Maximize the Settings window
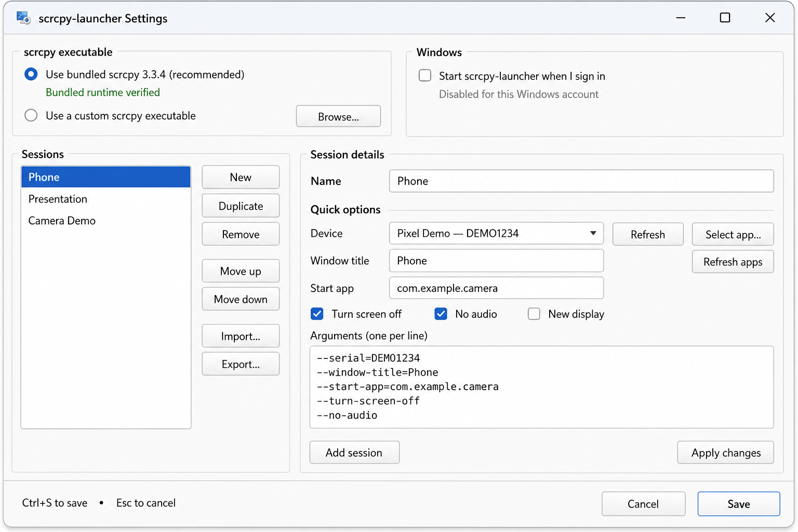Image resolution: width=798 pixels, height=532 pixels. click(725, 18)
